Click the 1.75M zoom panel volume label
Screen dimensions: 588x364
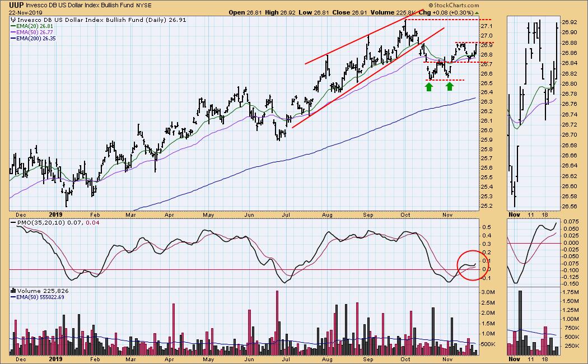pos(571,292)
